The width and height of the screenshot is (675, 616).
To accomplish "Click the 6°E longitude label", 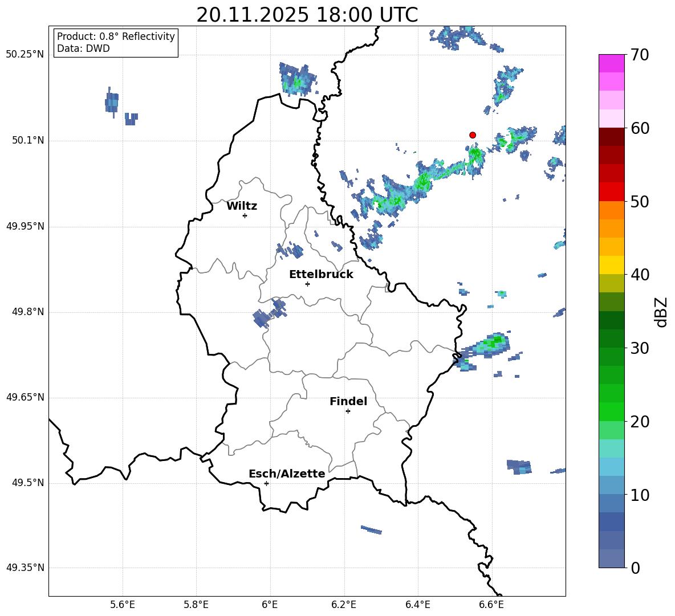I will (270, 605).
